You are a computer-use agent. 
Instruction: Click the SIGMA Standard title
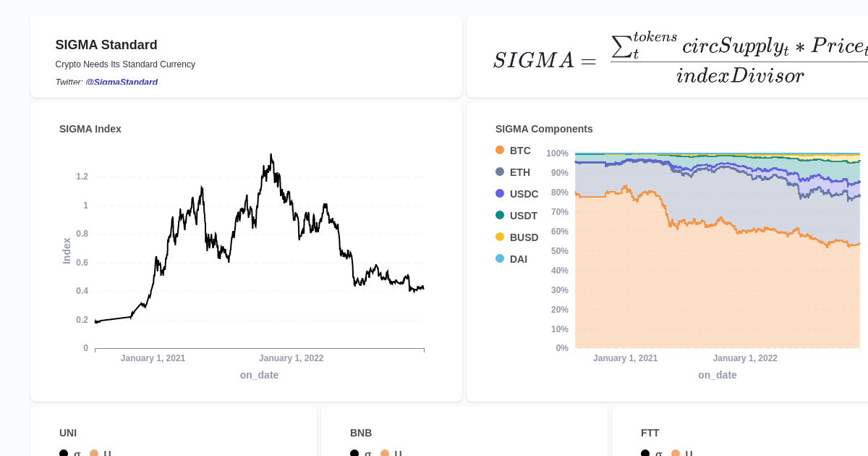(x=106, y=45)
